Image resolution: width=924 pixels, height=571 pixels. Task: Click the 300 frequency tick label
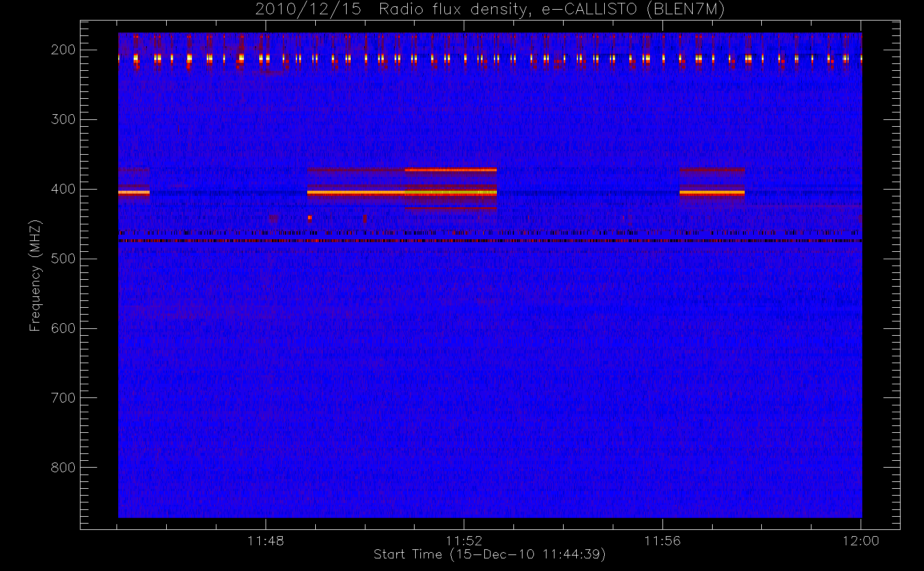[63, 119]
